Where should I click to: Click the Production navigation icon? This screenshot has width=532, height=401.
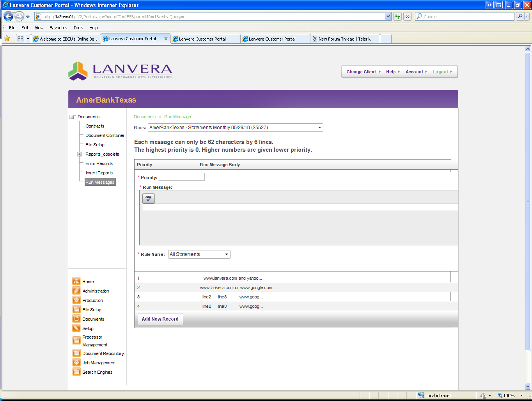tap(76, 300)
